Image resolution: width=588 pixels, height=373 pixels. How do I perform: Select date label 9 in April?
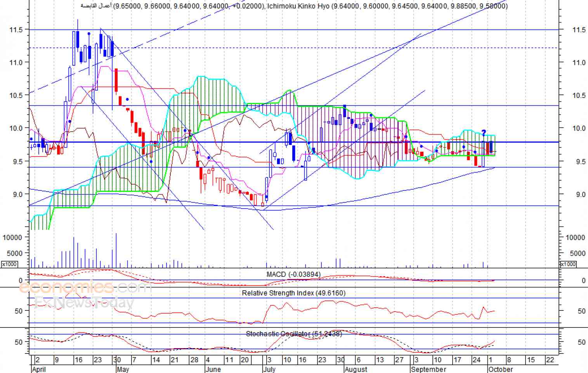pyautogui.click(x=57, y=360)
